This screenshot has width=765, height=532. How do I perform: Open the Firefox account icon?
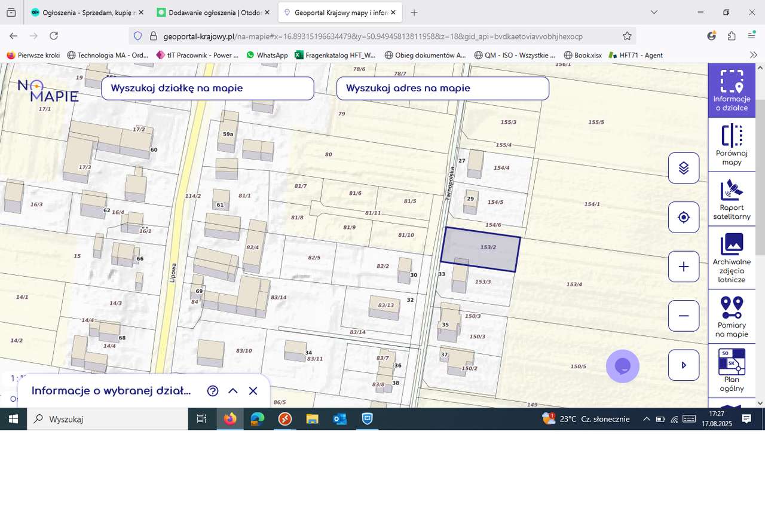click(x=711, y=36)
